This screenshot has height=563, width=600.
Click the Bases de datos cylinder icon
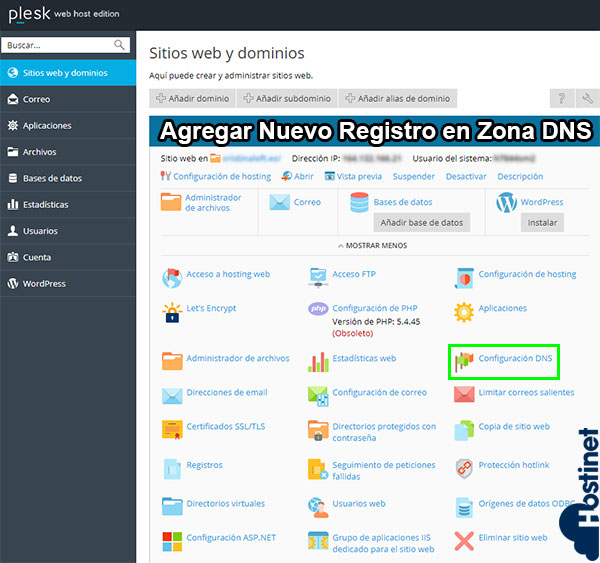(359, 202)
